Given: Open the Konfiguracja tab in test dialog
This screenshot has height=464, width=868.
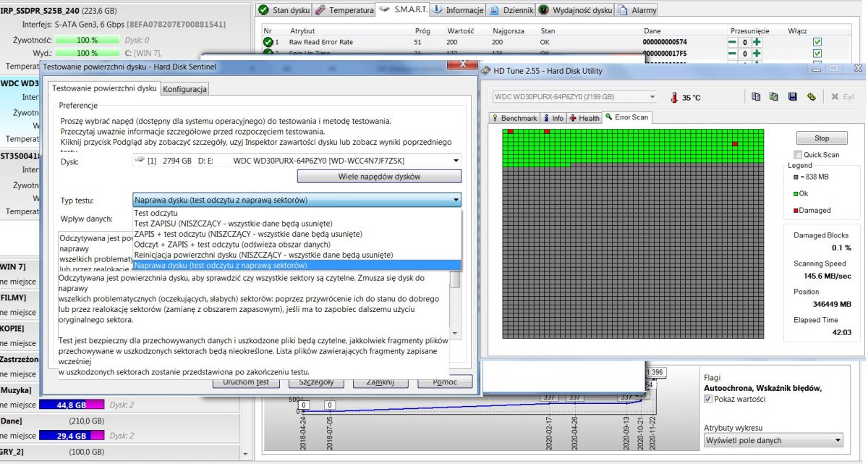Looking at the screenshot, I should click(185, 89).
